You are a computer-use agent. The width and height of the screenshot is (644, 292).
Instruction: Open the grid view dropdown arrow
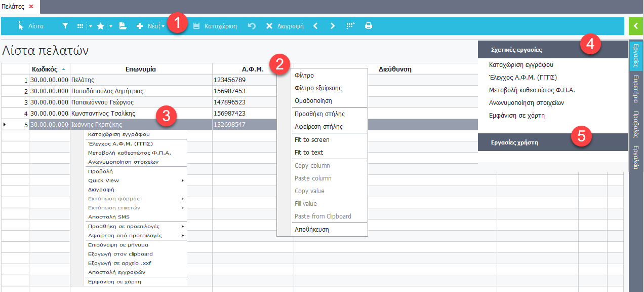(90, 26)
